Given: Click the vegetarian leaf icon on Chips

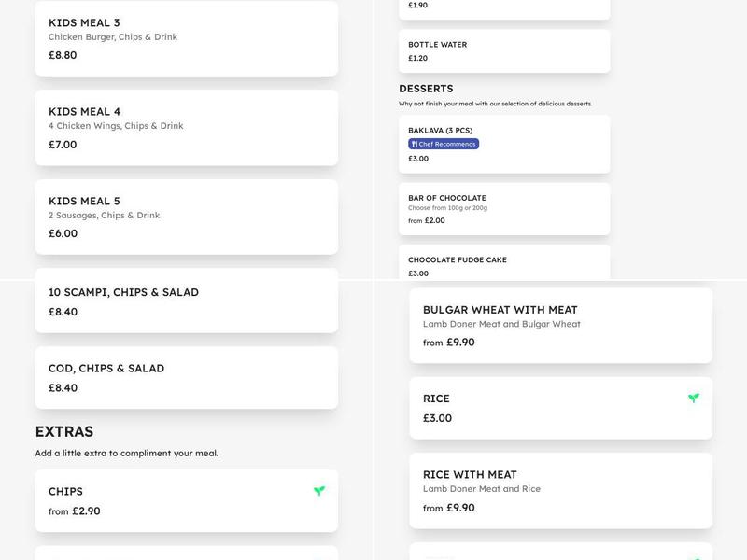Looking at the screenshot, I should [319, 491].
